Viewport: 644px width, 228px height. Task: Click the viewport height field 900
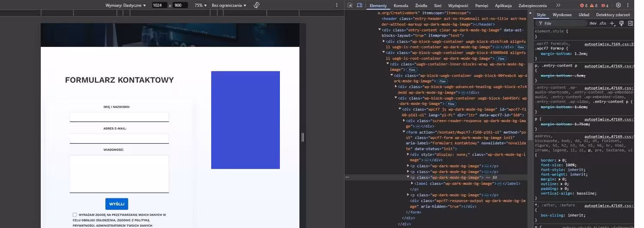(x=180, y=5)
